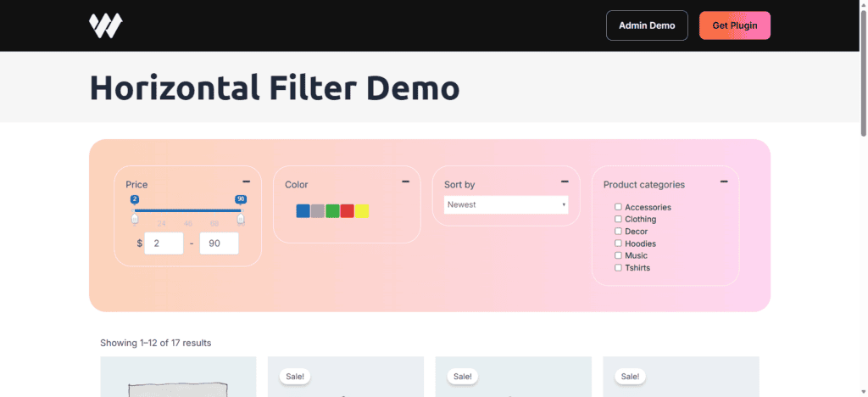This screenshot has height=397, width=868.
Task: Collapse the Price filter panel
Action: (247, 182)
